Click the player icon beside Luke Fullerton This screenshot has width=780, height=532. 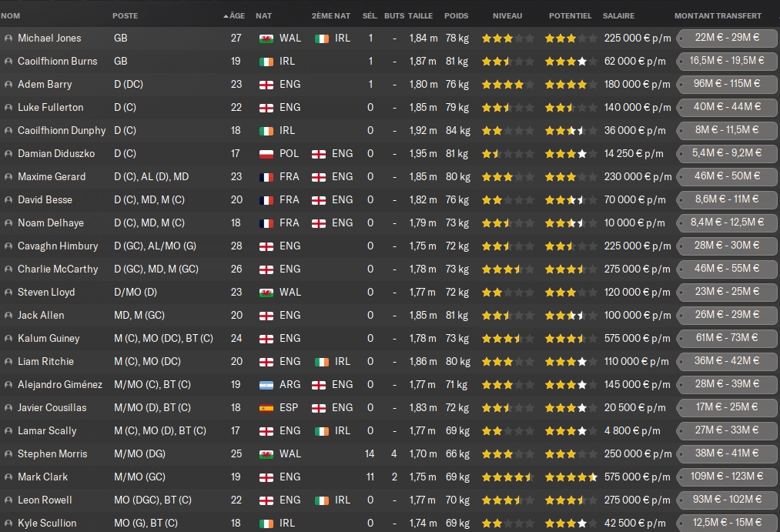(x=8, y=108)
